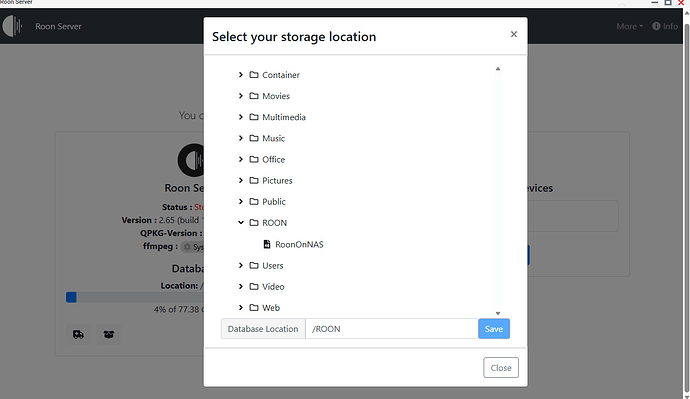The width and height of the screenshot is (690, 399).
Task: Choose Music in folder tree
Action: coord(273,138)
